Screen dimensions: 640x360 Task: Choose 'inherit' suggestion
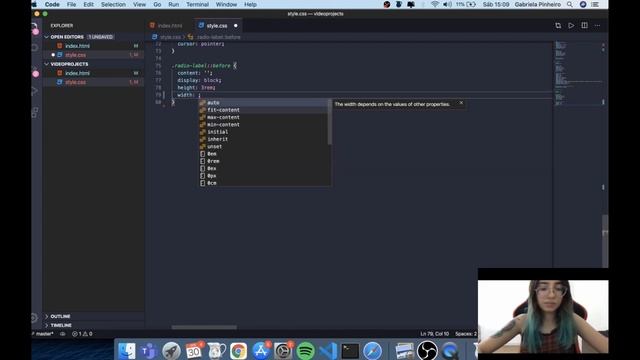pos(263,139)
